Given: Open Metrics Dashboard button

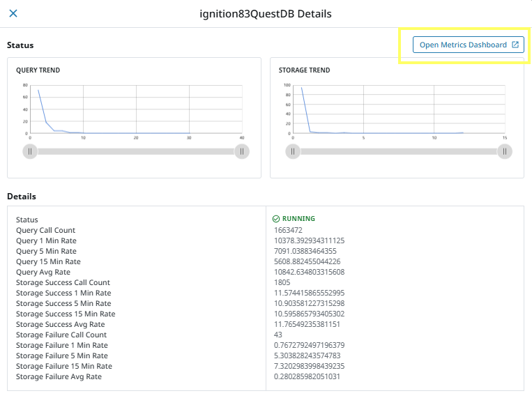Looking at the screenshot, I should point(469,45).
